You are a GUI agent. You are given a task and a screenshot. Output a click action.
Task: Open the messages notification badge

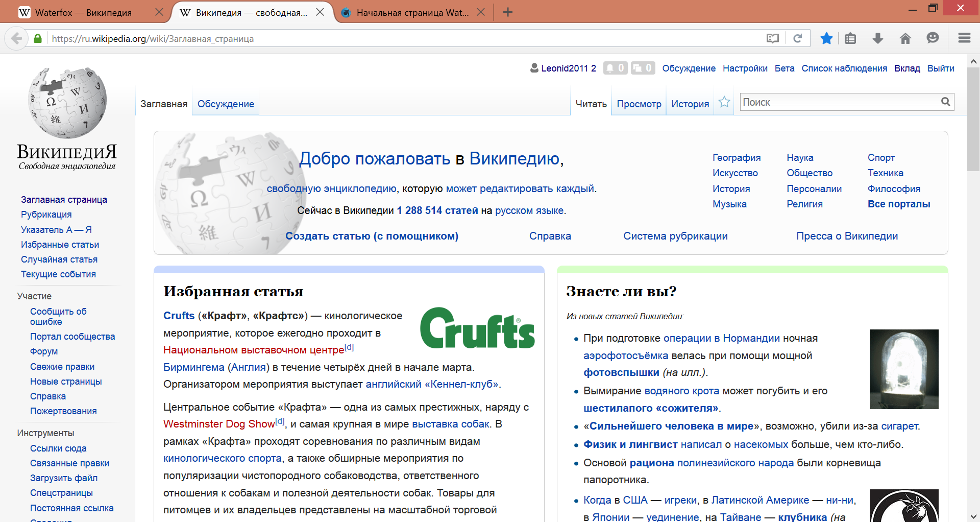point(643,68)
